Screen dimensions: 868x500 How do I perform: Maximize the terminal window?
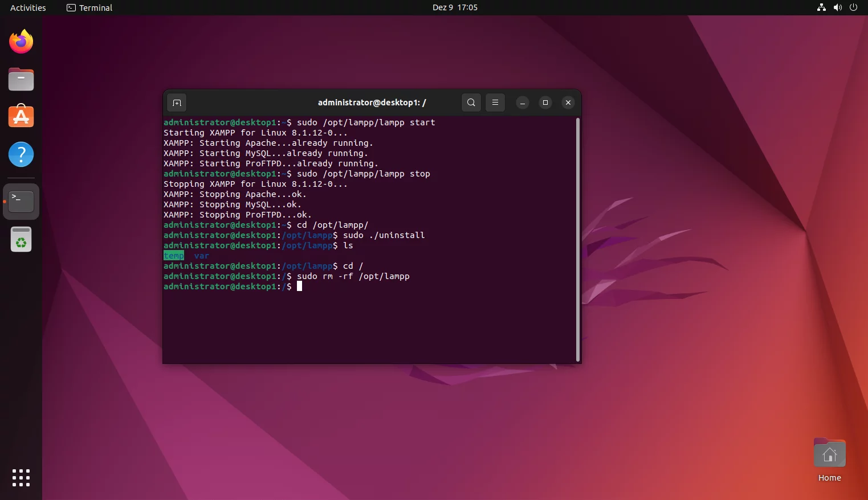point(545,103)
